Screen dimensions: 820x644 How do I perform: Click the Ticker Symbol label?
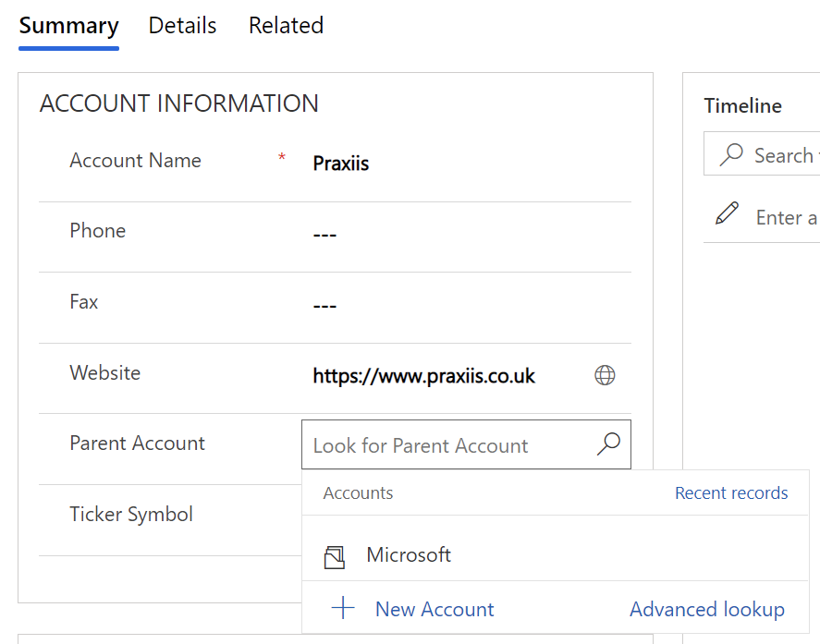(x=131, y=515)
